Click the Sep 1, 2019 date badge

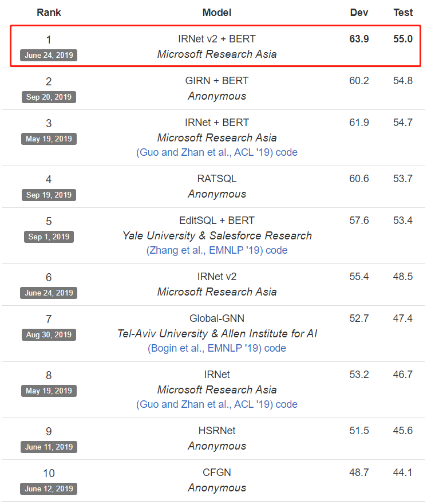click(x=49, y=237)
